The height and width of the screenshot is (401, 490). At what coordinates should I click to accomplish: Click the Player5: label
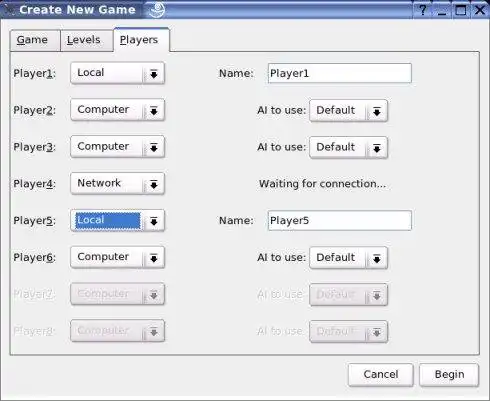[34, 221]
